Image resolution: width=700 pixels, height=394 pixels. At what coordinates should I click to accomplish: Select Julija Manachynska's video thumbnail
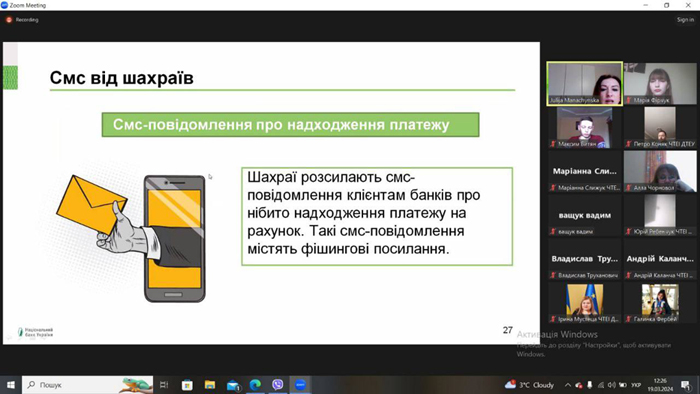click(584, 83)
